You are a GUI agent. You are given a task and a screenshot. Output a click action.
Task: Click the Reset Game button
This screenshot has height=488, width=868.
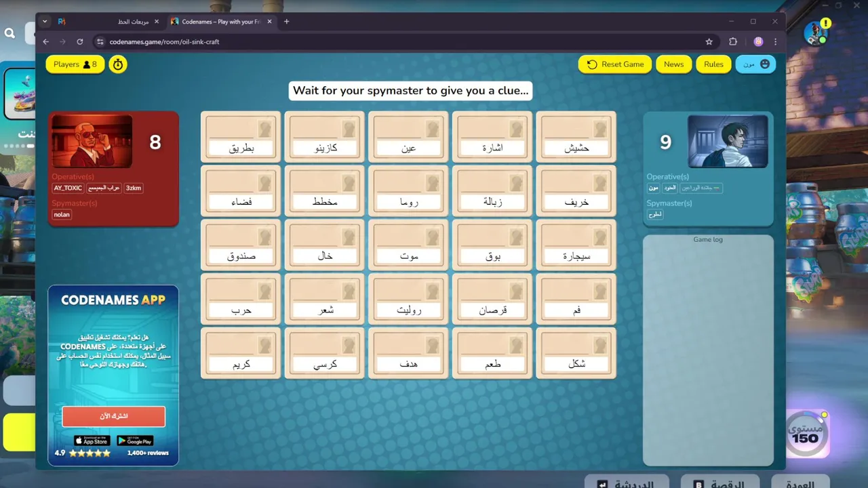(x=615, y=64)
